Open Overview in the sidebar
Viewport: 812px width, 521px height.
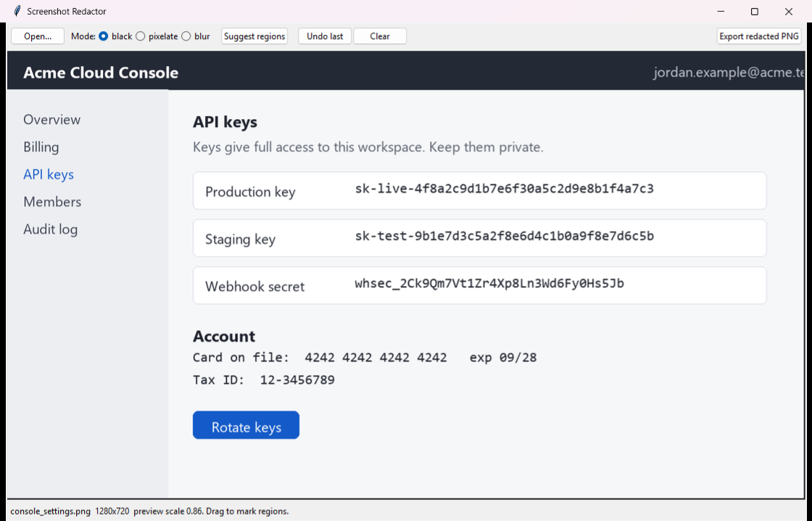coord(51,120)
